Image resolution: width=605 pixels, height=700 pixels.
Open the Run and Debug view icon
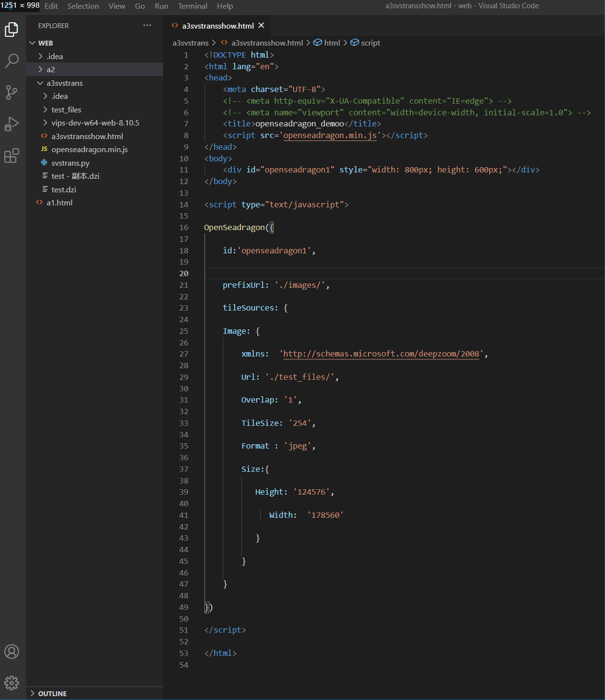[x=12, y=124]
